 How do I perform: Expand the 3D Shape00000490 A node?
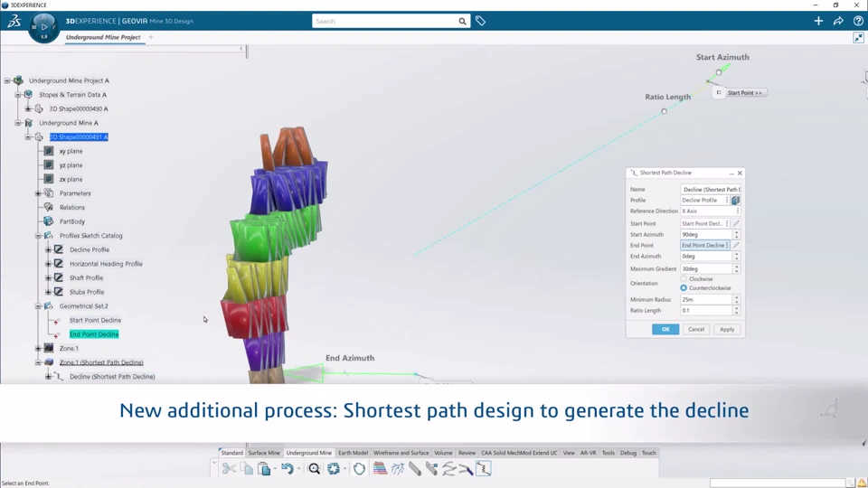pos(28,109)
